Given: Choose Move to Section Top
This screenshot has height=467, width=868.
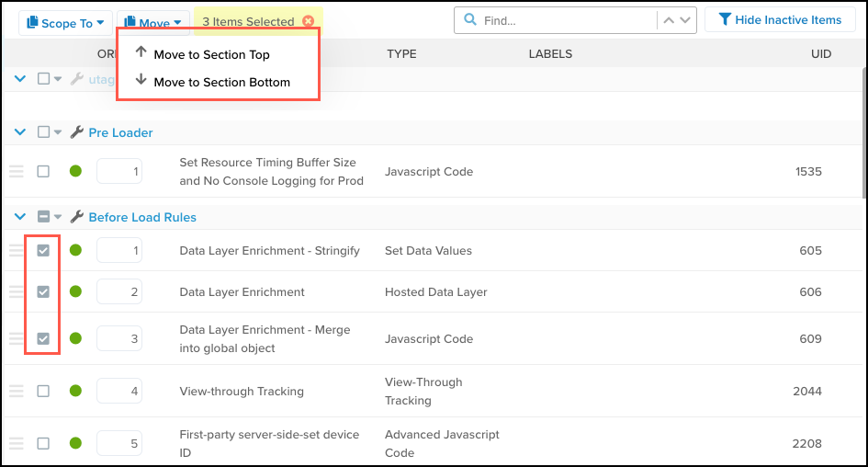Looking at the screenshot, I should pos(211,54).
